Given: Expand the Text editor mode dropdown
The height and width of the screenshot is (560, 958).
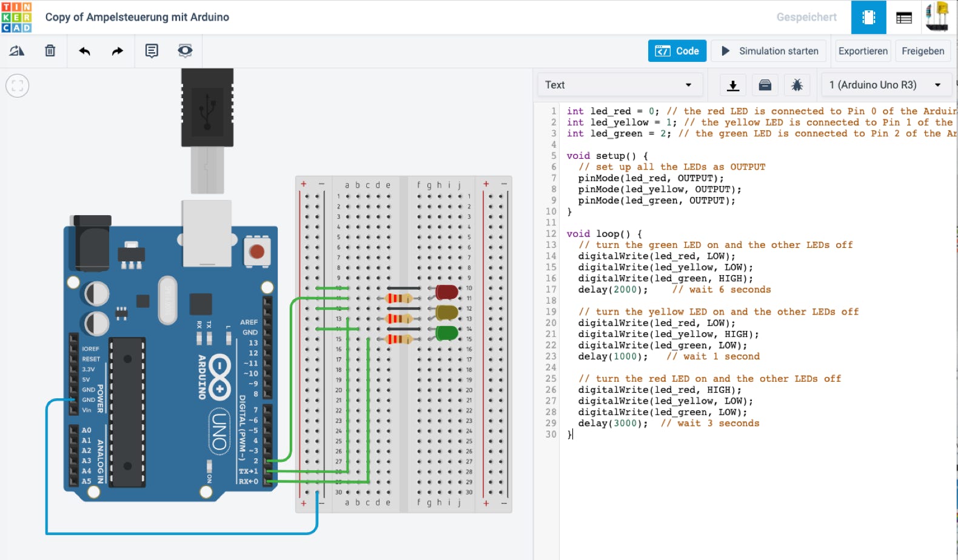Looking at the screenshot, I should coord(620,85).
